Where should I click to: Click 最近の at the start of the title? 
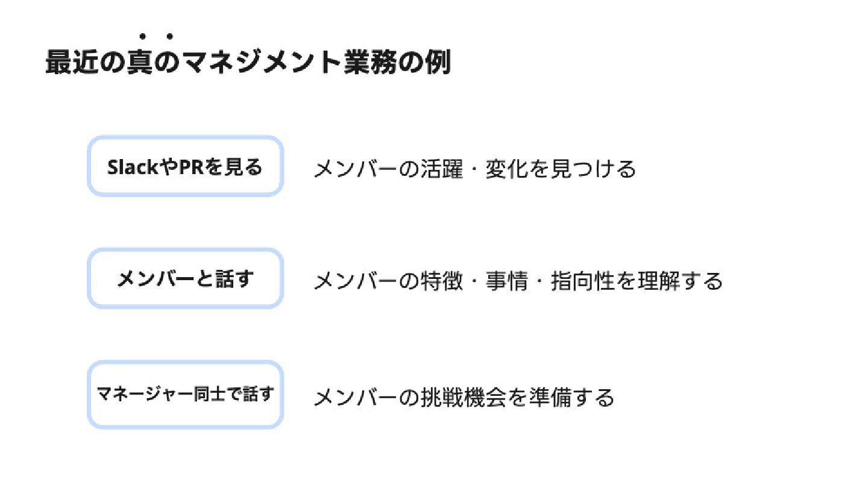click(x=86, y=63)
